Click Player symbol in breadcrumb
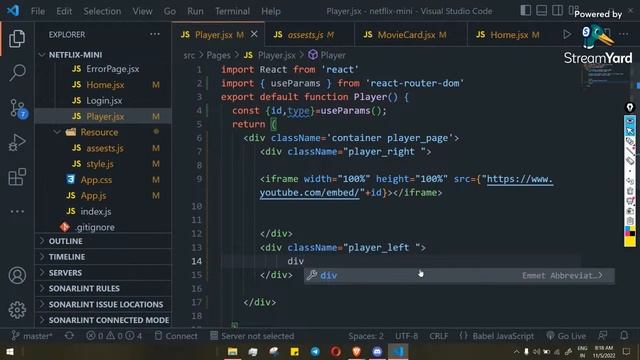This screenshot has height=360, width=640. [x=327, y=55]
